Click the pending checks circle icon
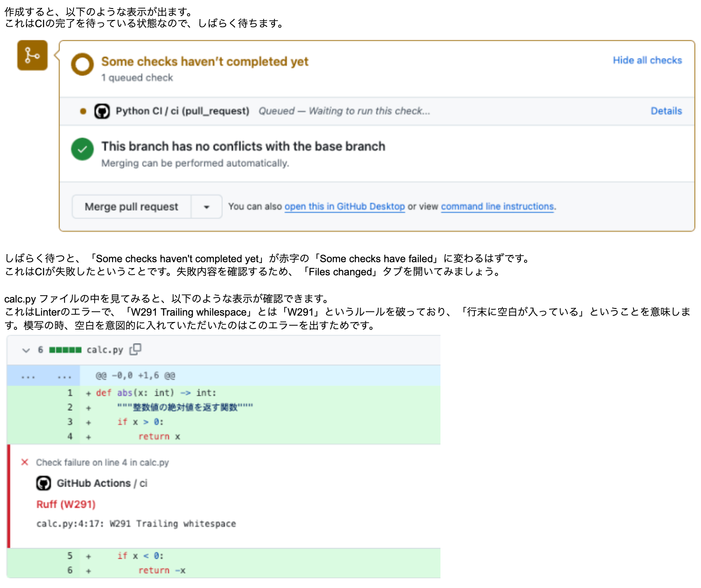Viewport: 701px width, 588px height. click(x=82, y=64)
